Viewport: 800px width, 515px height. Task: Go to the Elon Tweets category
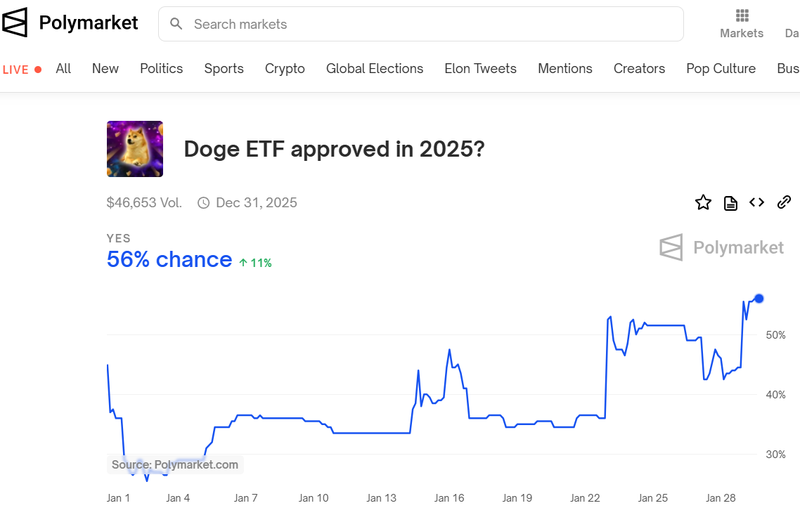pyautogui.click(x=481, y=68)
